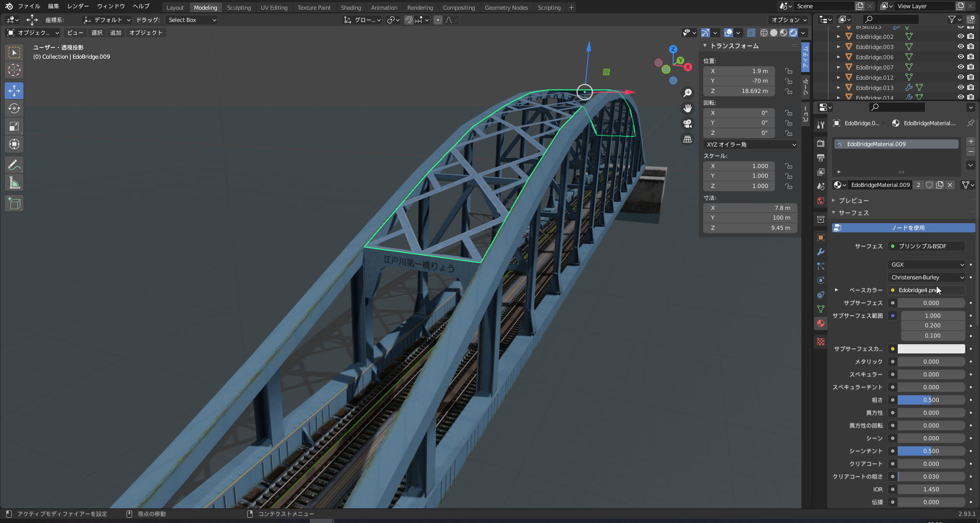This screenshot has height=523, width=980.
Task: Click the camera view icon in the viewport
Action: click(x=688, y=124)
